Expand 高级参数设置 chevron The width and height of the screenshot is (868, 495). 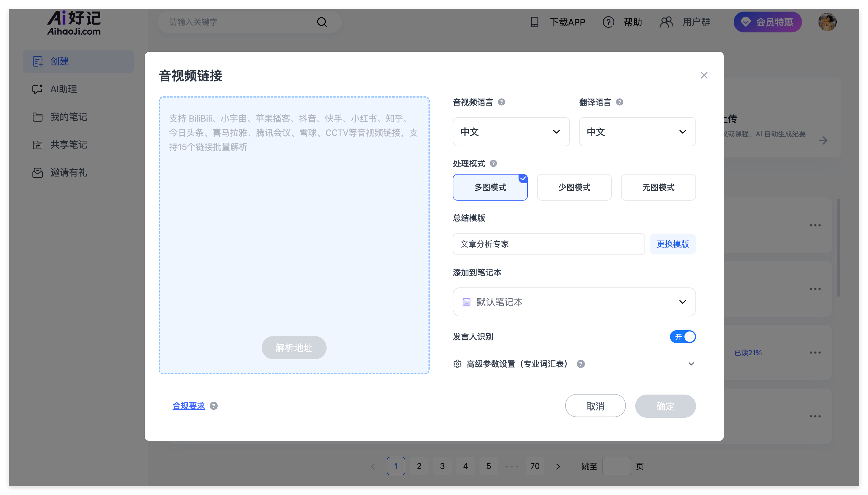click(691, 364)
